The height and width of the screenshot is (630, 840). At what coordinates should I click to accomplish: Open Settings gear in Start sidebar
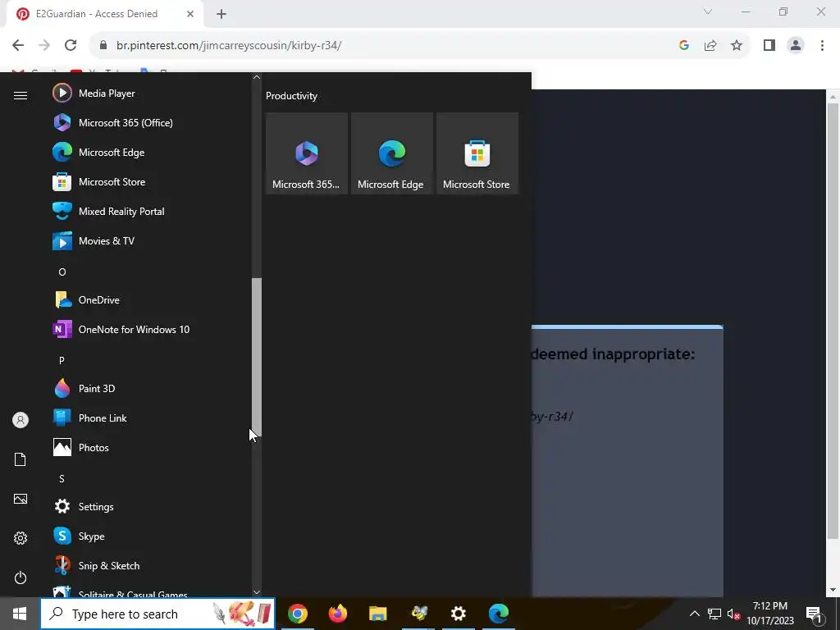click(21, 538)
